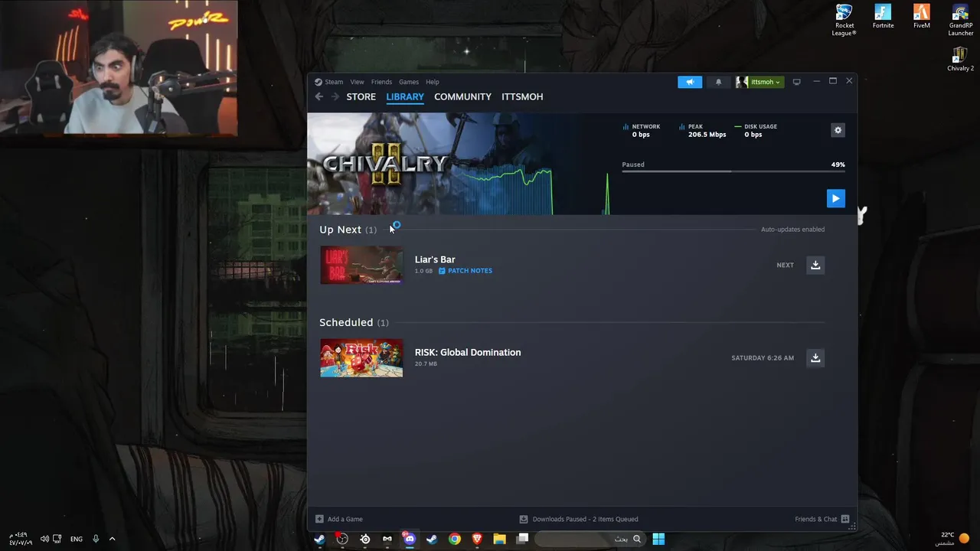Image resolution: width=980 pixels, height=551 pixels.
Task: Download RISK: Global Domination update now
Action: [x=815, y=357]
